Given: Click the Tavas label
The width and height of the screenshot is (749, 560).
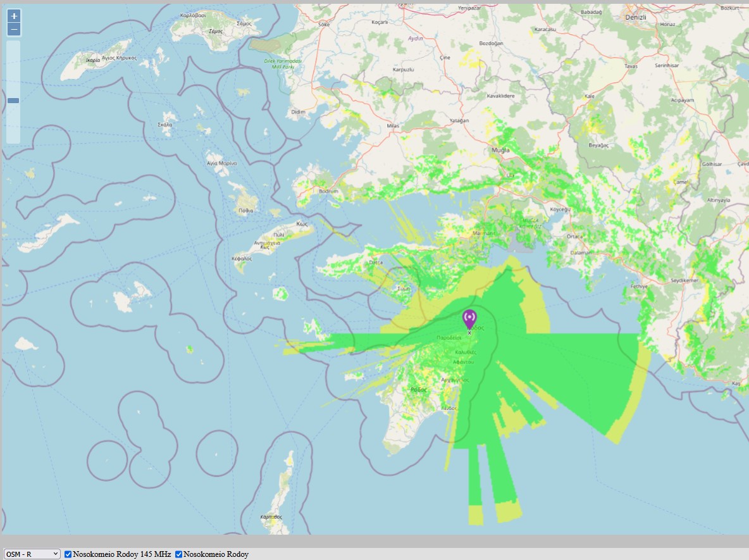Looking at the screenshot, I should (x=631, y=66).
